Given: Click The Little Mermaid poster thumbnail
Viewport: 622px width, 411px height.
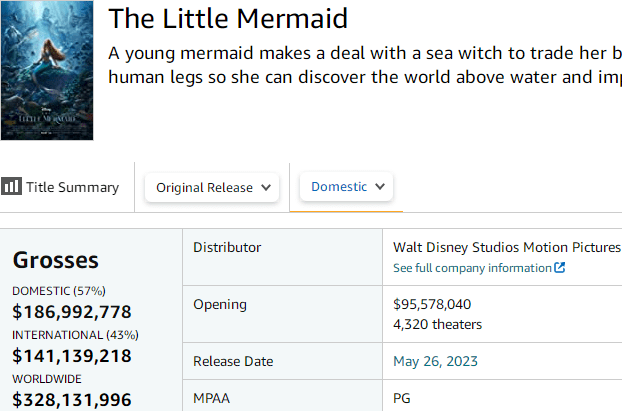Looking at the screenshot, I should click(x=47, y=70).
